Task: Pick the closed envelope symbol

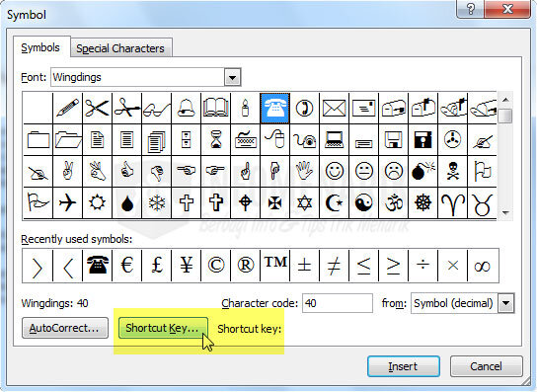Action: [x=334, y=108]
